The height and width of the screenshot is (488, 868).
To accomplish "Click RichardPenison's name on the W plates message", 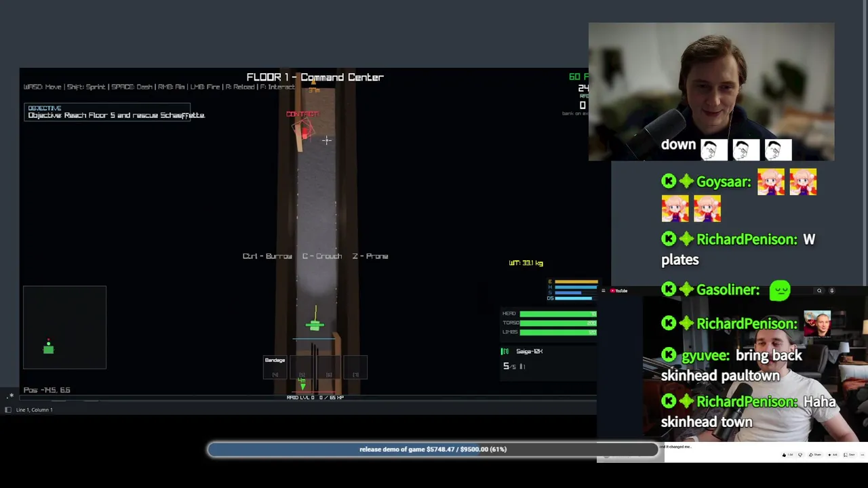I will [x=747, y=239].
